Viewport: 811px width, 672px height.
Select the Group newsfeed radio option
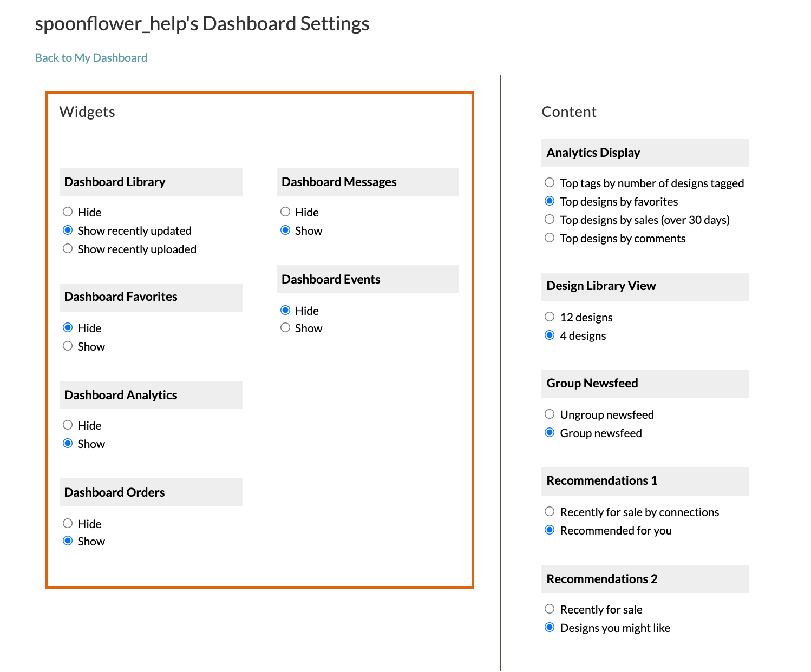550,432
